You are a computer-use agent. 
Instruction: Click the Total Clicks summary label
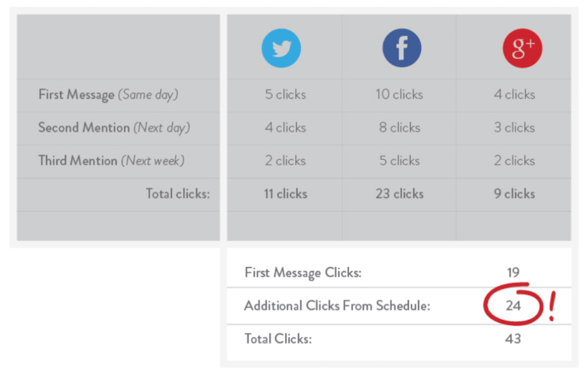point(278,339)
